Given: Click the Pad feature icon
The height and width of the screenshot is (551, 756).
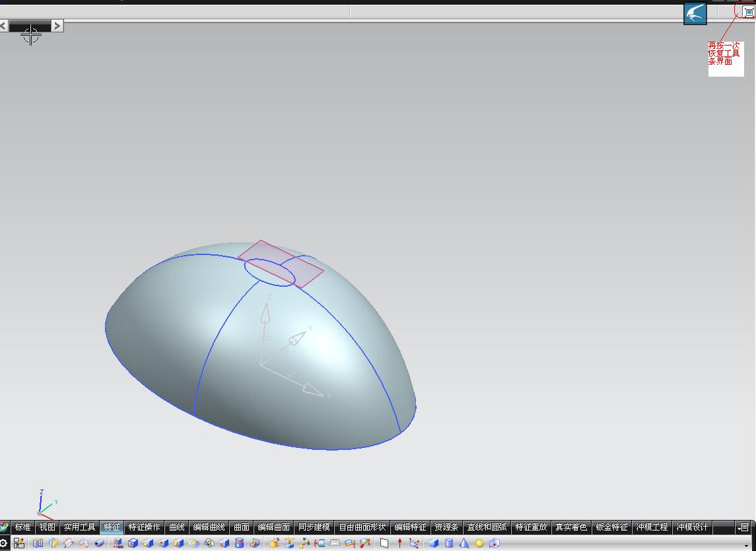Looking at the screenshot, I should tap(178, 543).
